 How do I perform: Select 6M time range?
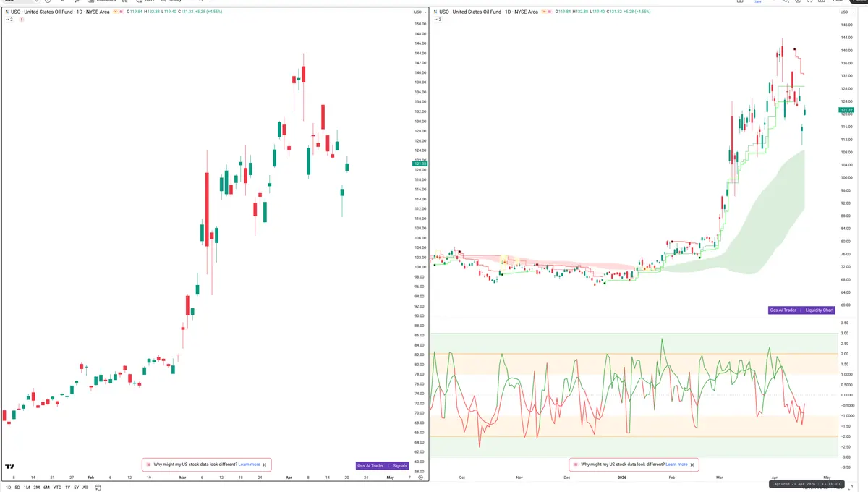pos(46,488)
